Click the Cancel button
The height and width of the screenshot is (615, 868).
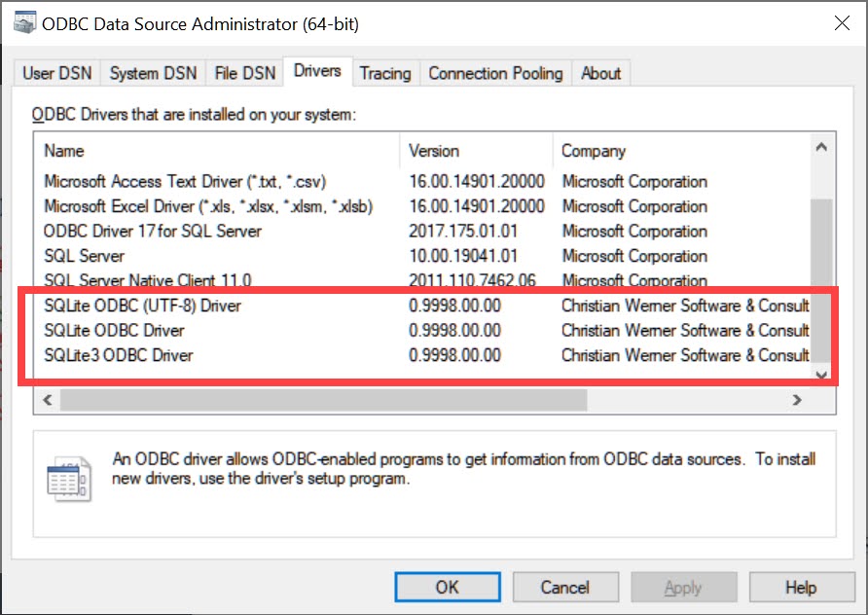565,587
